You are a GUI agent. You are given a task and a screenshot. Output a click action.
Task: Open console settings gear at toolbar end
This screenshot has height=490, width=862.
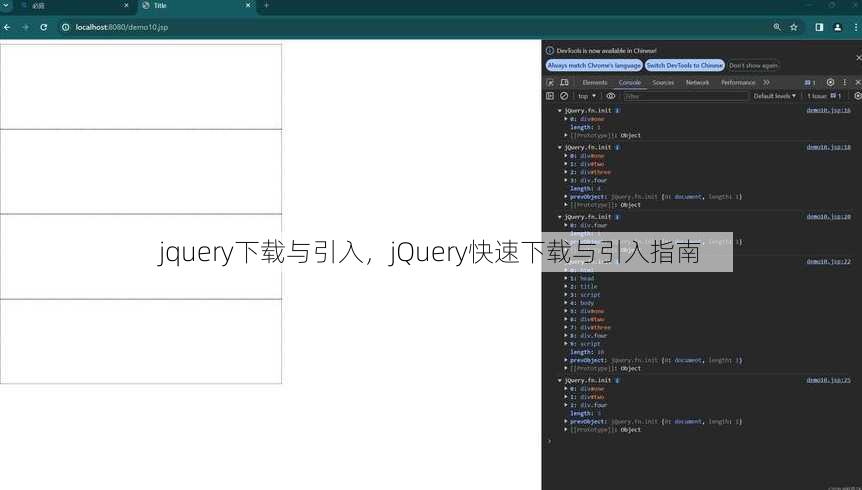coord(858,96)
